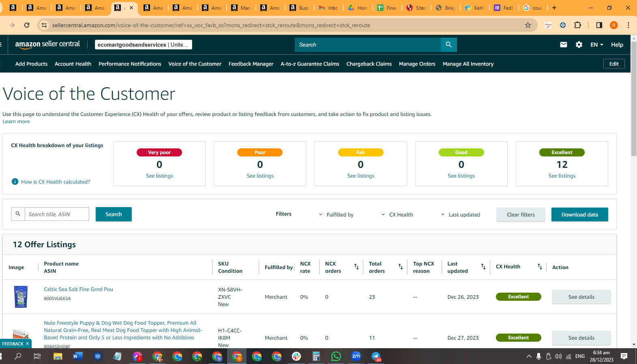This screenshot has width=637, height=364.
Task: Open Chargeback Claims menu item
Action: (x=369, y=64)
